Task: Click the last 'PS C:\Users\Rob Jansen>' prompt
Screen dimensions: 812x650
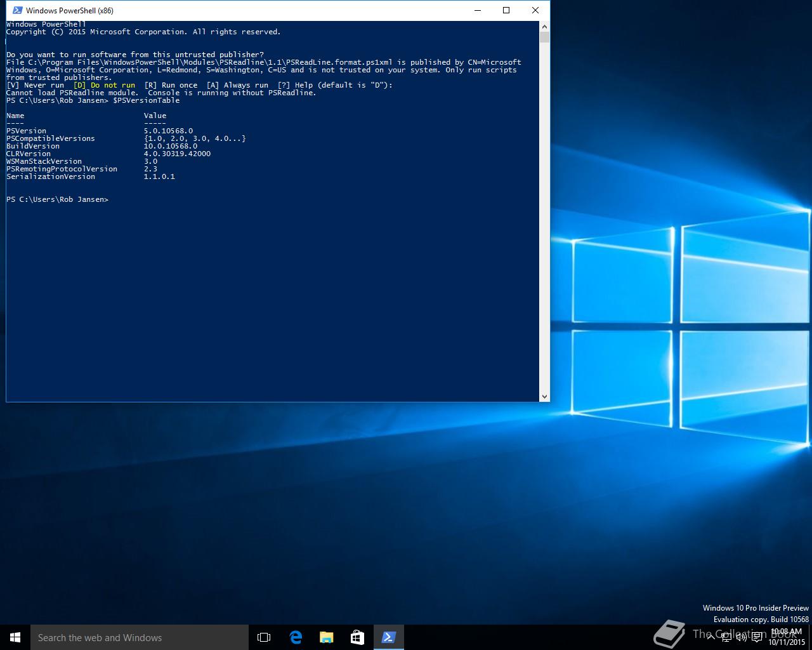Action: coord(57,199)
